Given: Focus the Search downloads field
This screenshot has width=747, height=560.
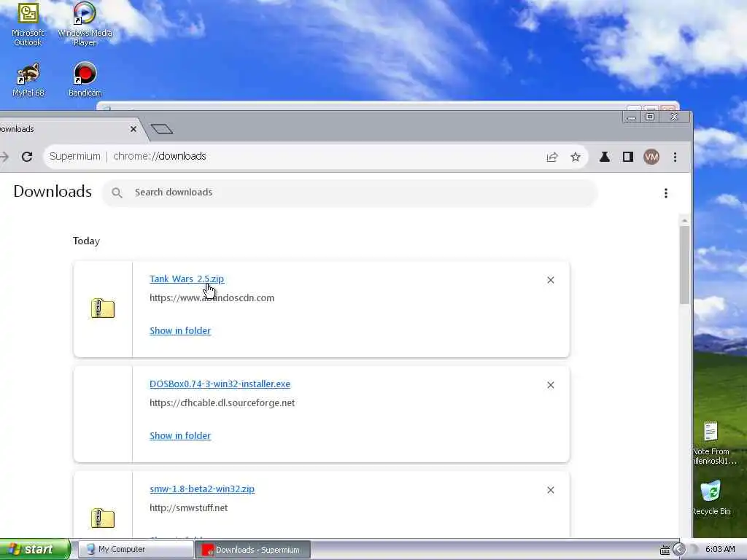Looking at the screenshot, I should click(350, 192).
